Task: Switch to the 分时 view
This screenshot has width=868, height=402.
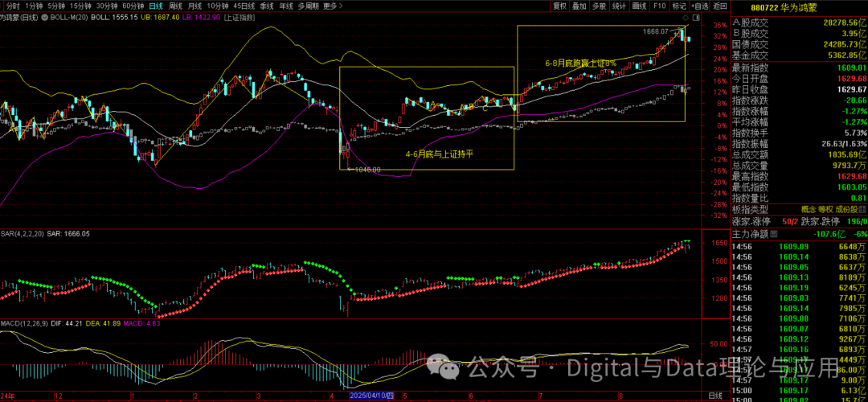Action: pos(13,6)
